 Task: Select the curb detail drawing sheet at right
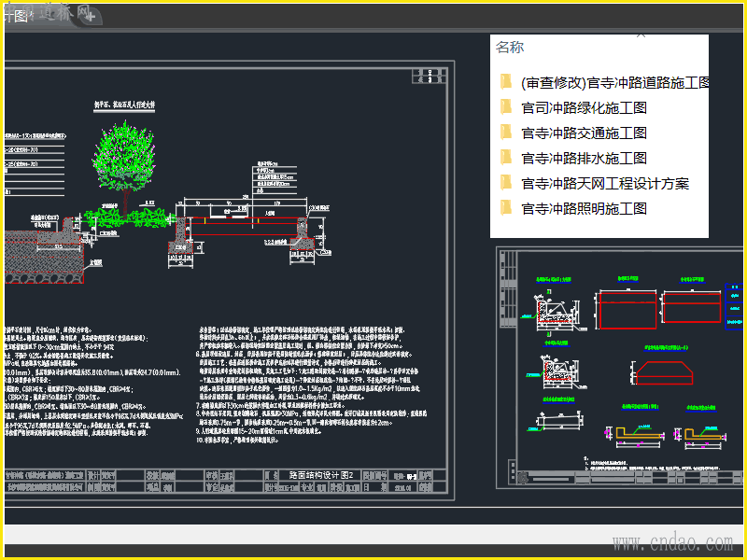[x=621, y=367]
